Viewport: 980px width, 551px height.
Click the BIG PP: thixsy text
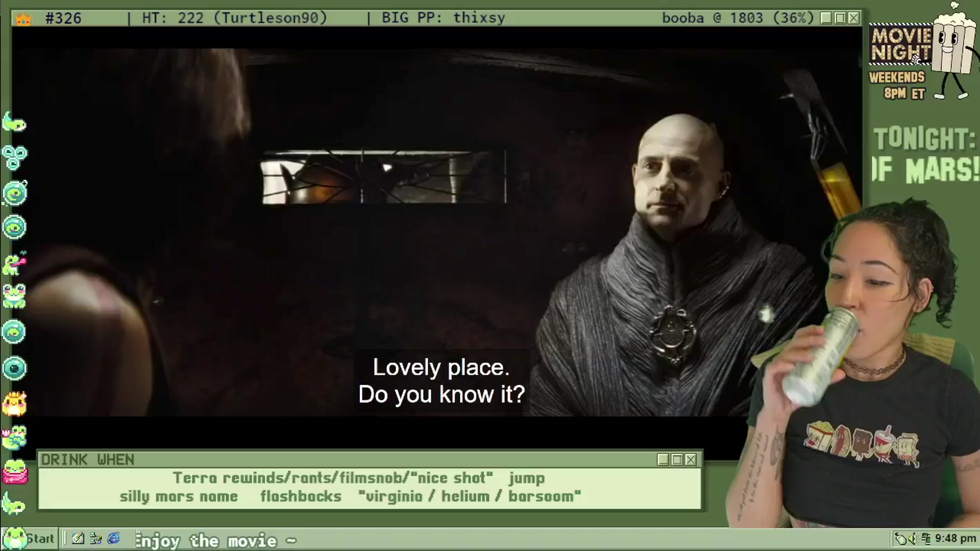(443, 18)
